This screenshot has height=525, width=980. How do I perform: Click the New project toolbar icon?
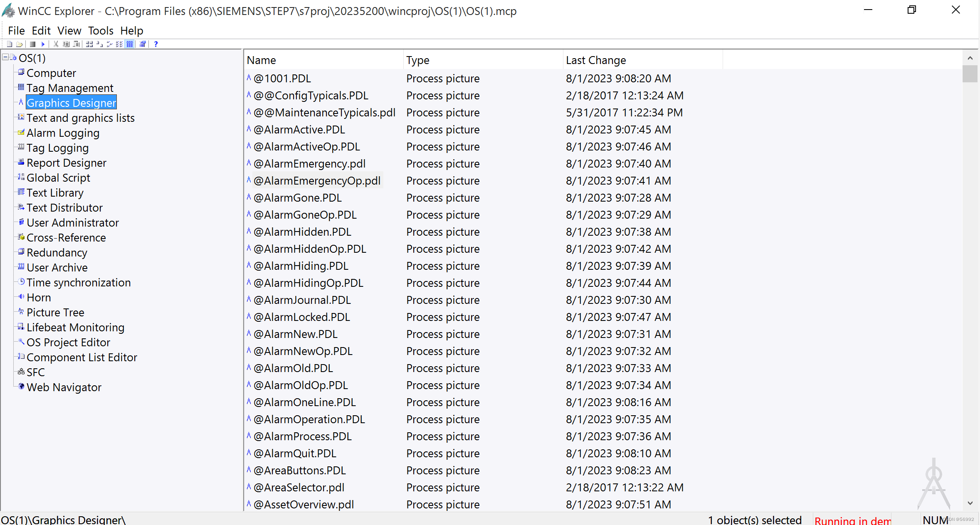click(10, 44)
